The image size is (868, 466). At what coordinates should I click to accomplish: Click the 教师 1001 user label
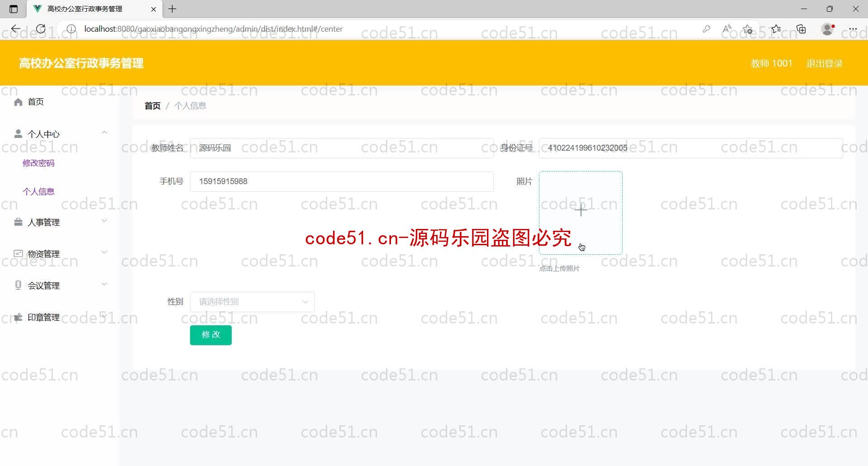pyautogui.click(x=772, y=63)
